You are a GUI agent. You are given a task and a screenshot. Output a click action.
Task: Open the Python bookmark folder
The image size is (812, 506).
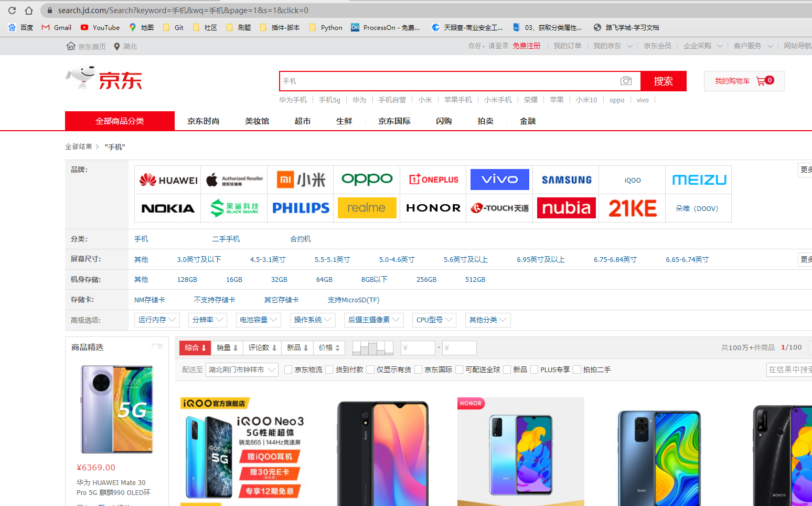pos(326,27)
